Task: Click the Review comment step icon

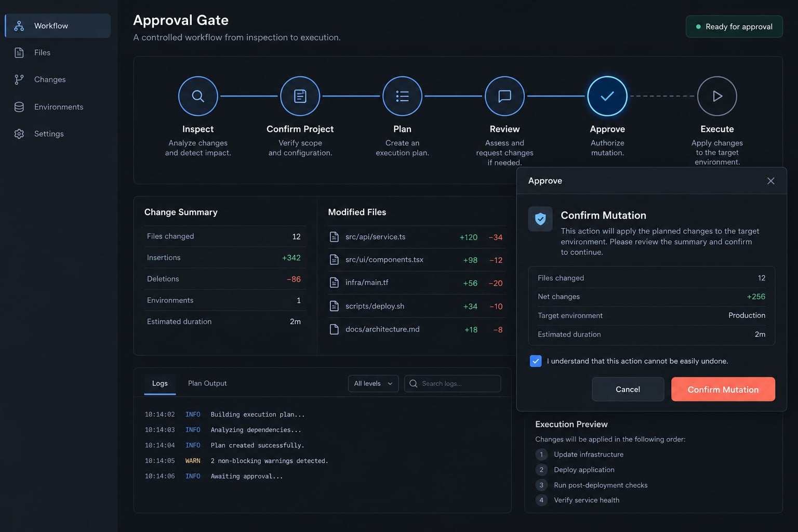Action: [x=504, y=96]
